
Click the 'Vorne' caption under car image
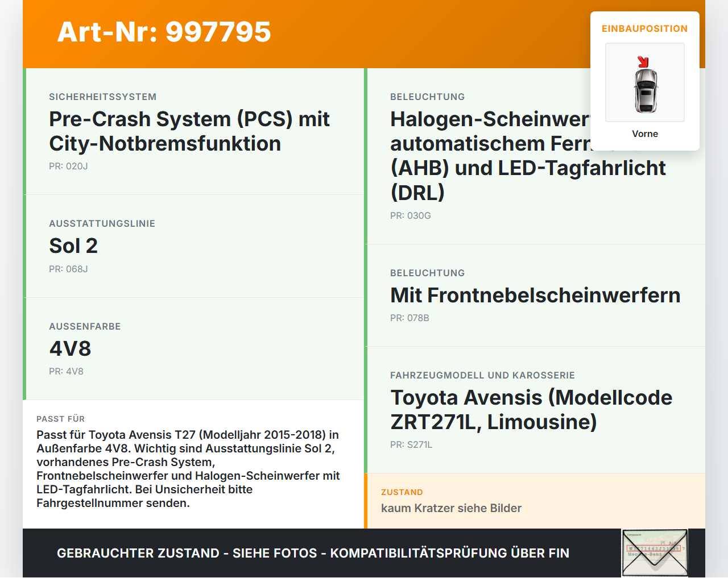tap(645, 134)
